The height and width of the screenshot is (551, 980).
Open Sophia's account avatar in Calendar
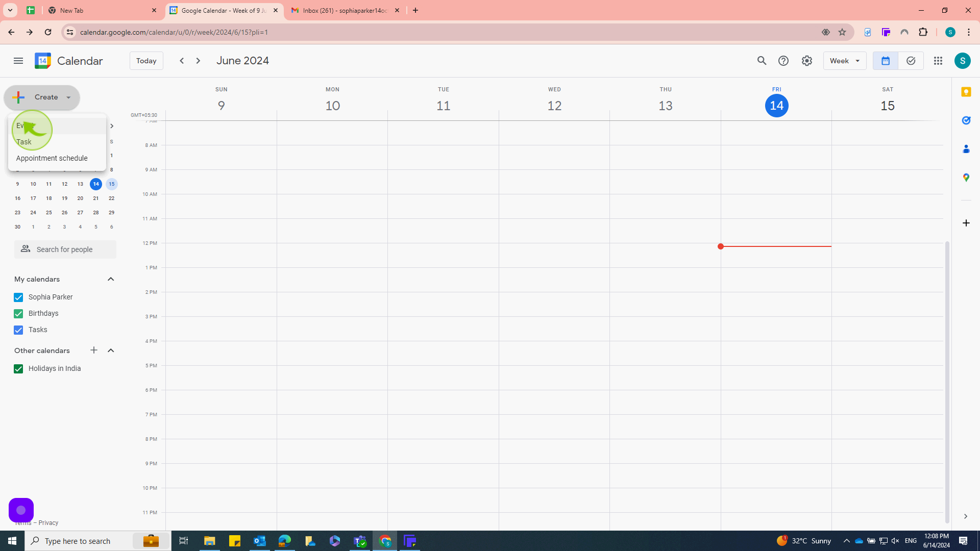pos(963,61)
